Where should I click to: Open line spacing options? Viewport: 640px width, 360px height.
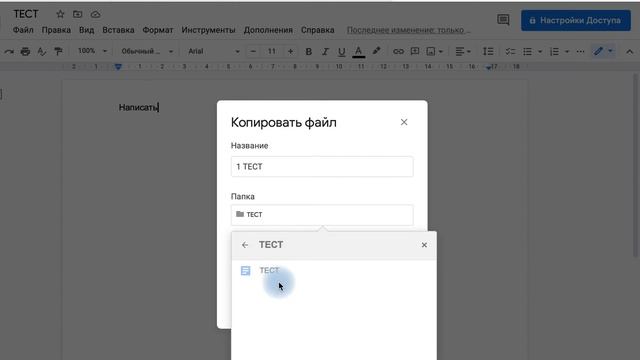click(488, 51)
